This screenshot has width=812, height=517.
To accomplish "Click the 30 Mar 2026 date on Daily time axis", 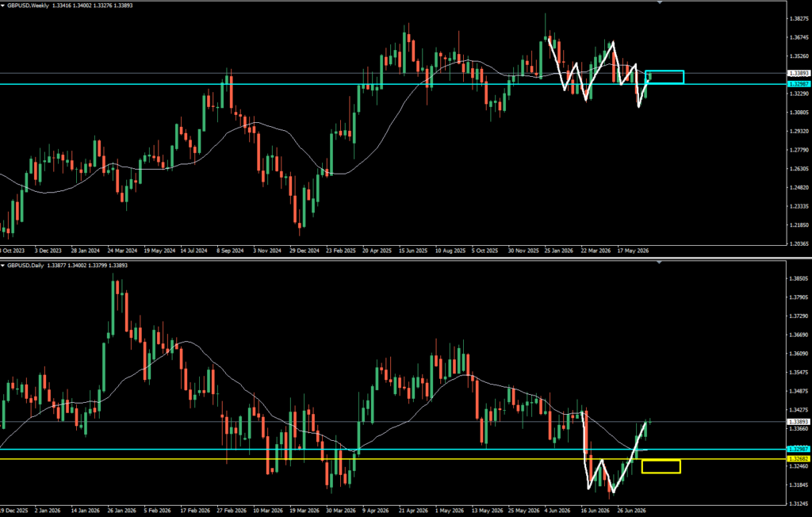I will tap(341, 511).
